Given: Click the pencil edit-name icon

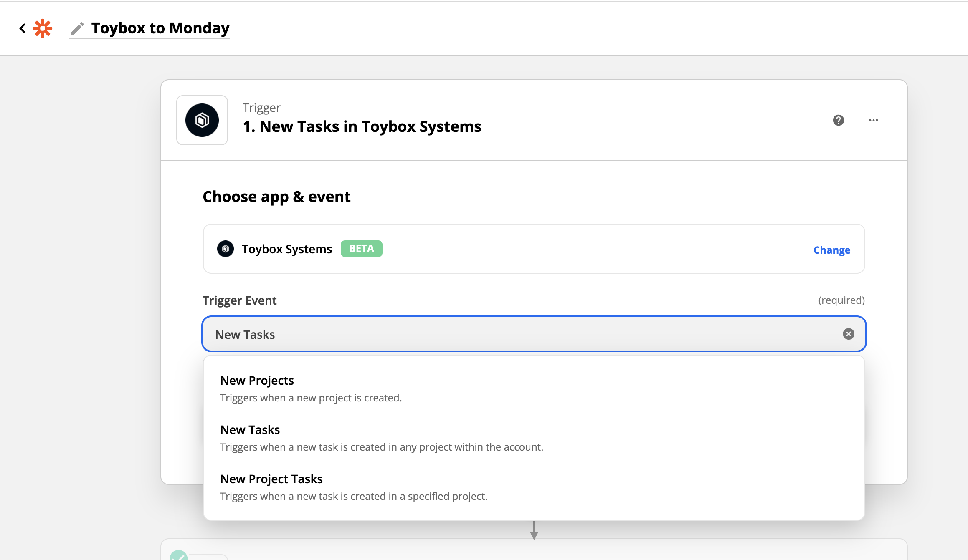Looking at the screenshot, I should pyautogui.click(x=77, y=28).
